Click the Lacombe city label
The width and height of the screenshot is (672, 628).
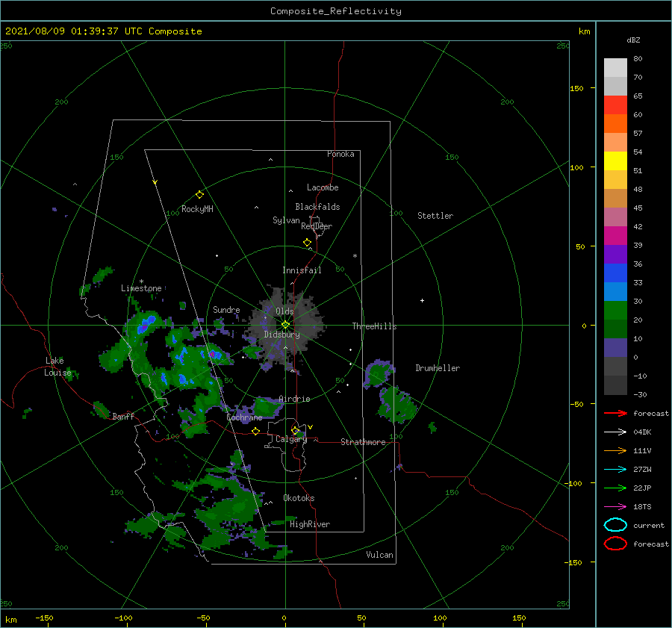tap(323, 187)
